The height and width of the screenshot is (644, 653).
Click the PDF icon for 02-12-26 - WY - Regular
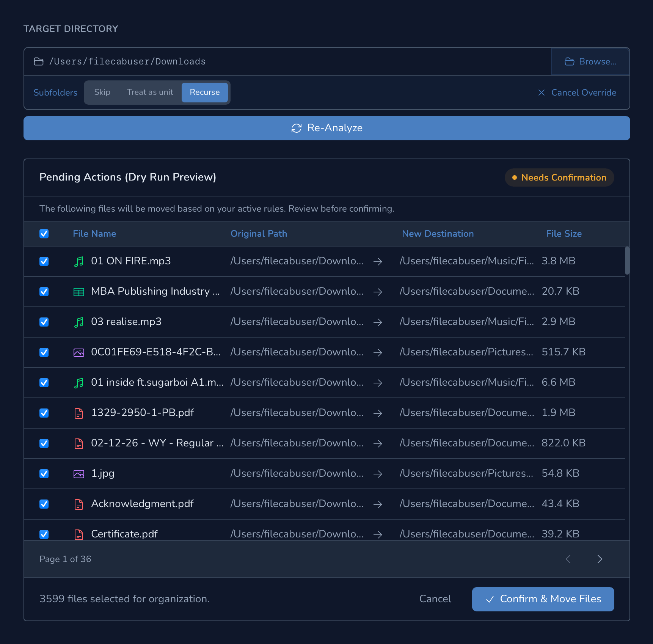coord(79,444)
